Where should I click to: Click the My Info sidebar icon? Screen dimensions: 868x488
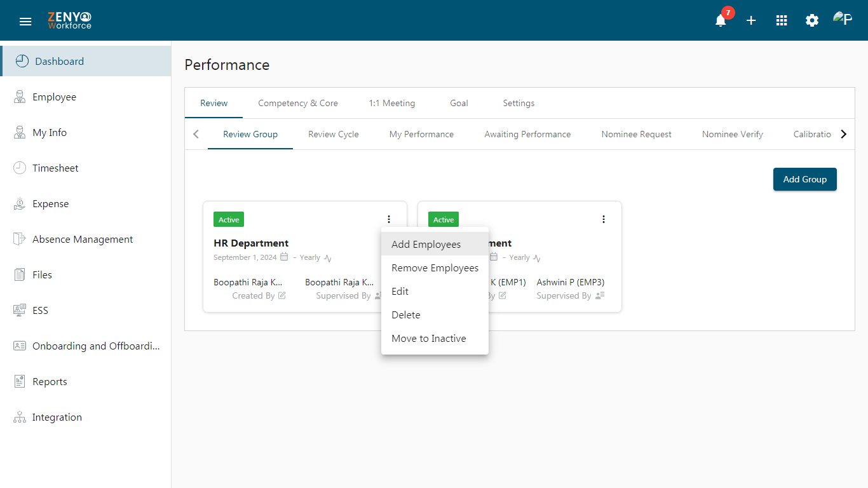20,132
